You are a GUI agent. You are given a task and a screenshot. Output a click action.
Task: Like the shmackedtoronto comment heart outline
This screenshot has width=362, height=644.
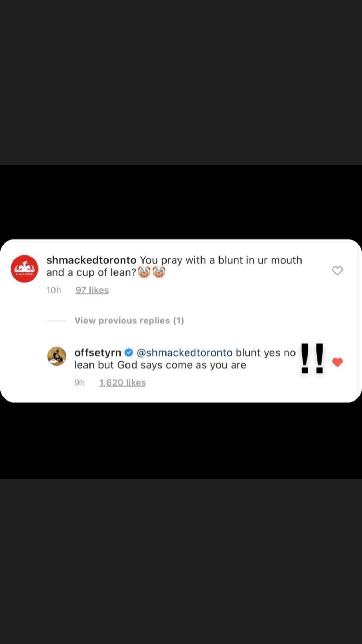coord(338,271)
